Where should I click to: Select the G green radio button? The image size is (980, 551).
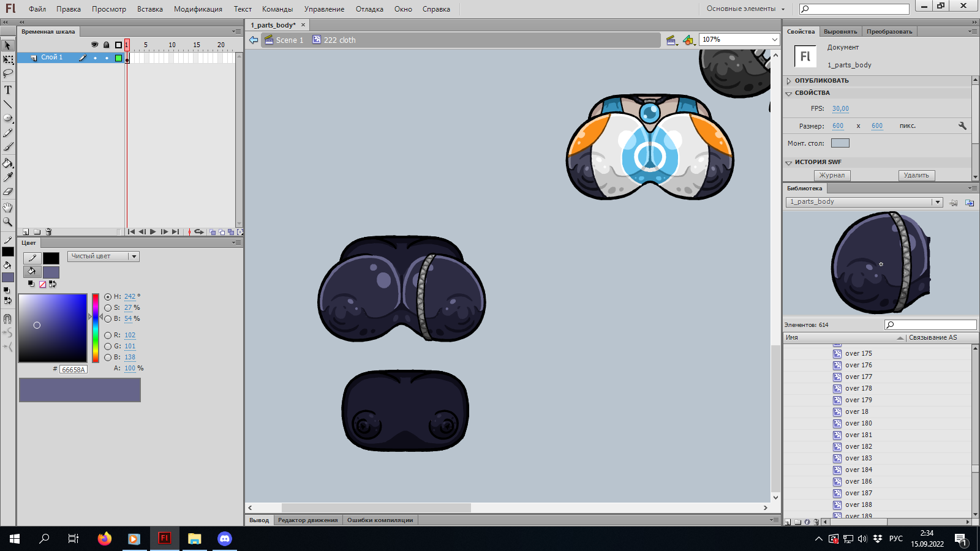pos(108,347)
